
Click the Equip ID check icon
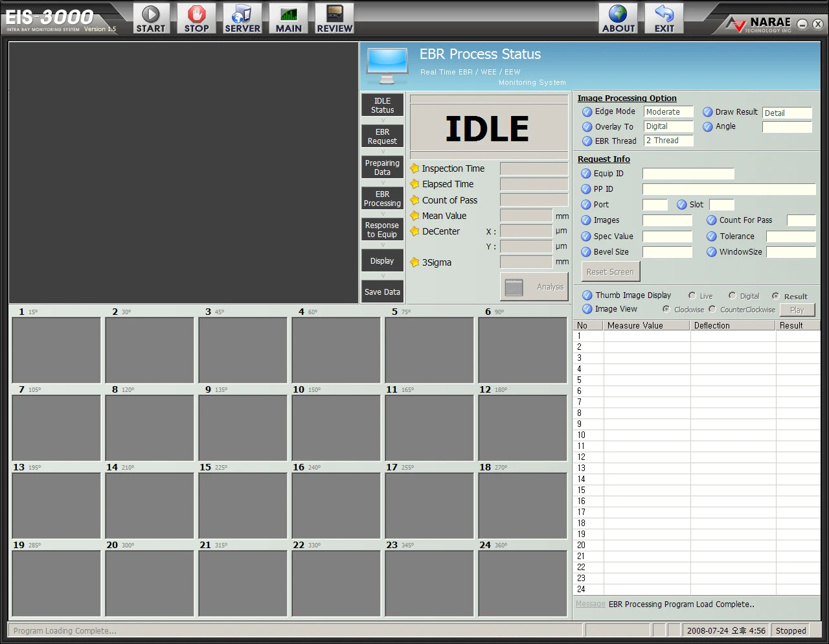pyautogui.click(x=586, y=174)
